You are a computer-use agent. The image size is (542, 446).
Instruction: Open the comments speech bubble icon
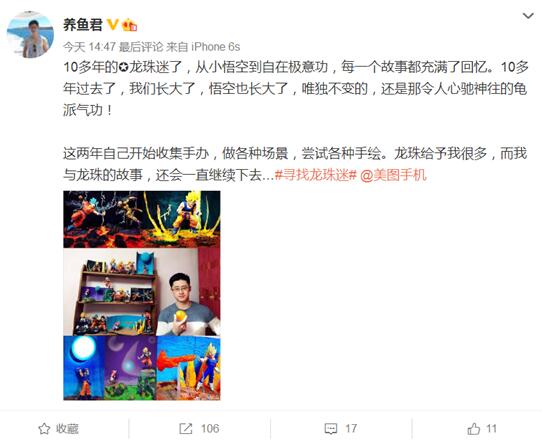pyautogui.click(x=331, y=429)
